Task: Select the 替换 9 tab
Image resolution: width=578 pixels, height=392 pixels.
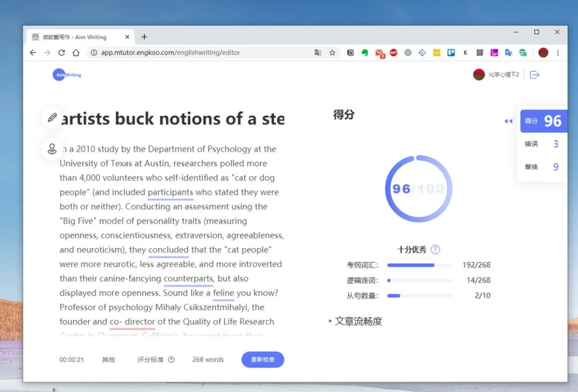Action: [x=542, y=167]
